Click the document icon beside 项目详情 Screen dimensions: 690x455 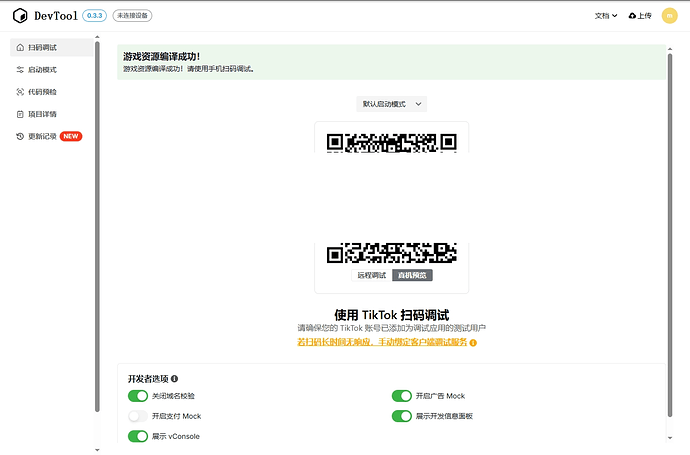tap(20, 114)
